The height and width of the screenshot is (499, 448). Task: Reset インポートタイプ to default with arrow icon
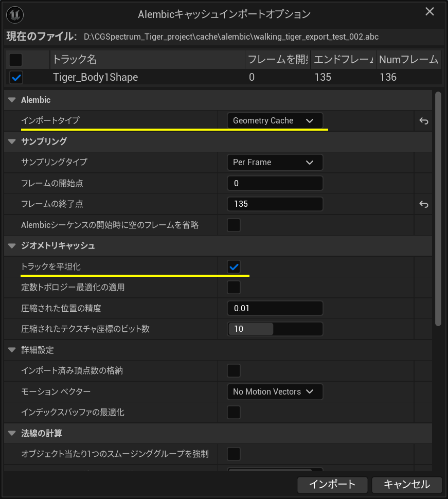[423, 121]
